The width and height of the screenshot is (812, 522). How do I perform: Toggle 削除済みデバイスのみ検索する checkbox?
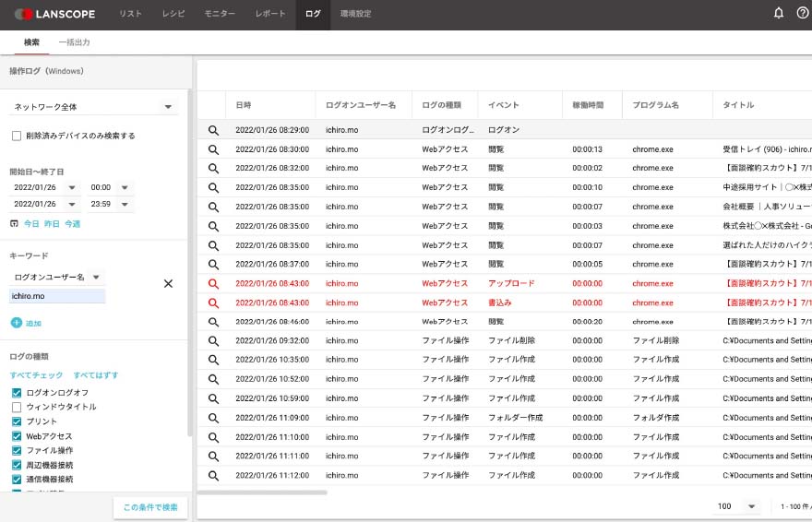(17, 136)
